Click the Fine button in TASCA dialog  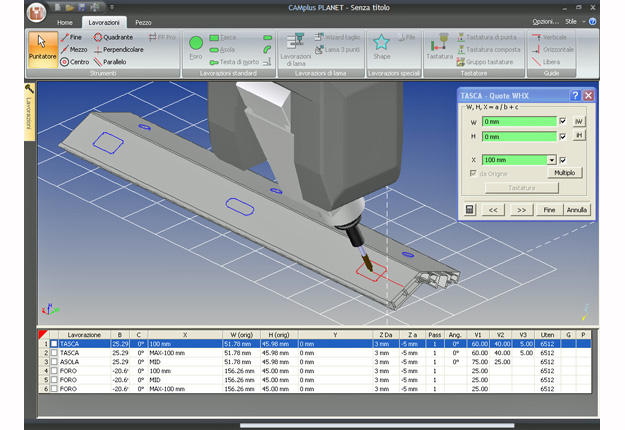pos(549,210)
